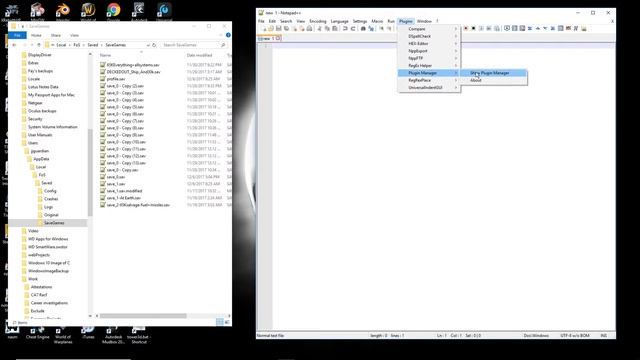The width and height of the screenshot is (640, 360).
Task: Click the Explorer help icon
Action: [228, 35]
